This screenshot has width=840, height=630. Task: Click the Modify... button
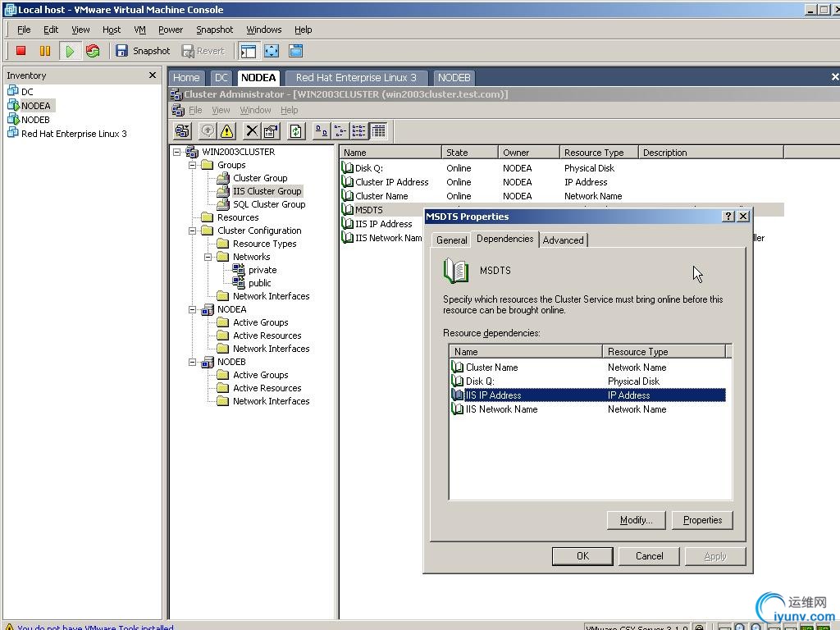[x=636, y=520]
